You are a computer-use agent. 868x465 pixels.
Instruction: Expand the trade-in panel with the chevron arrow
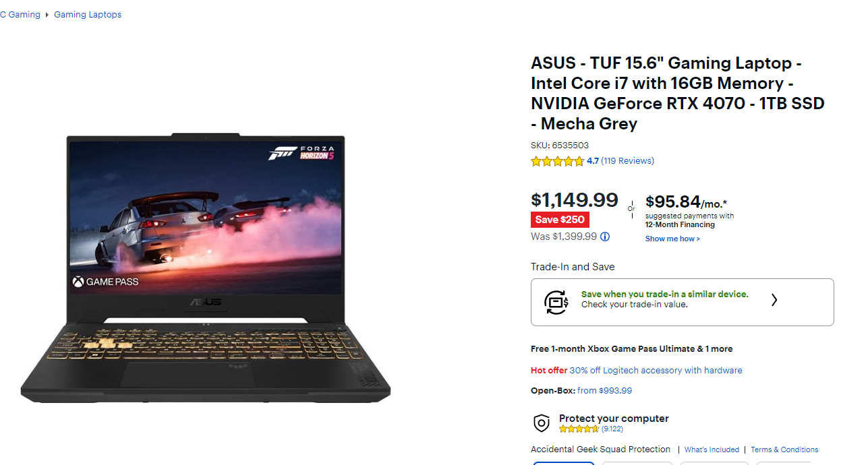pos(774,301)
